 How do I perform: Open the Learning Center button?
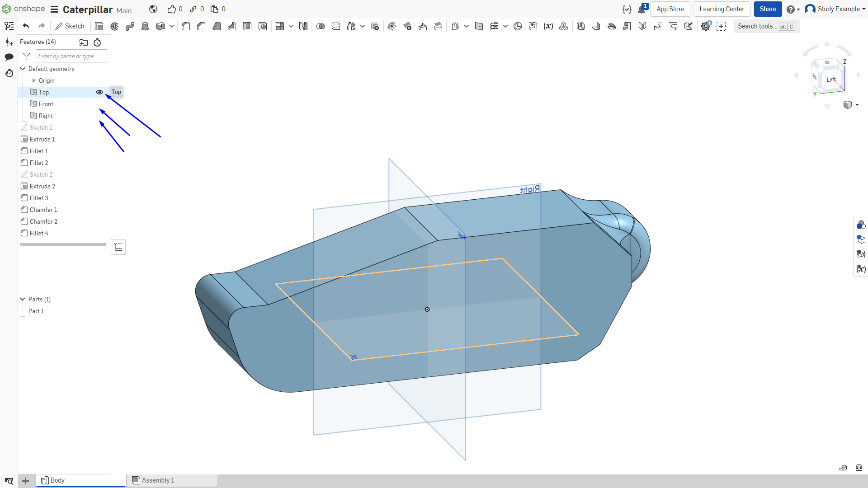click(x=722, y=9)
